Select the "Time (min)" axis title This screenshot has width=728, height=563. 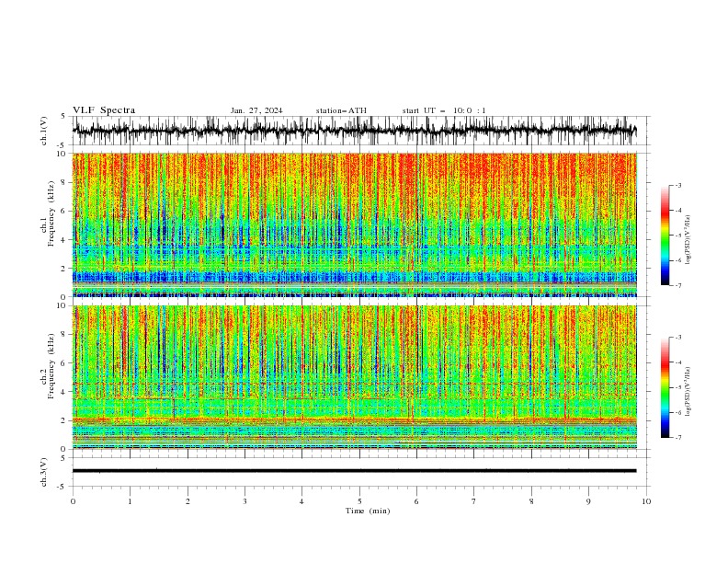[368, 511]
